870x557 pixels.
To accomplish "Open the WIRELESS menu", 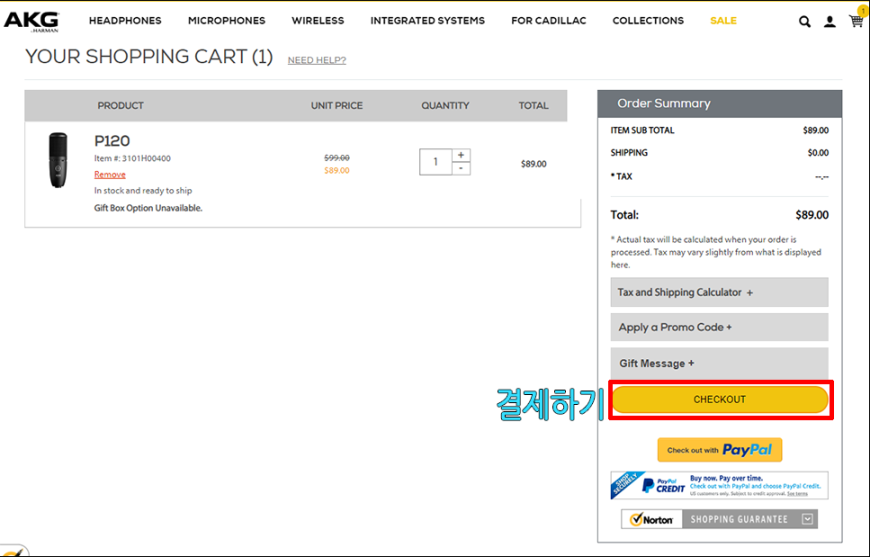I will click(x=318, y=21).
